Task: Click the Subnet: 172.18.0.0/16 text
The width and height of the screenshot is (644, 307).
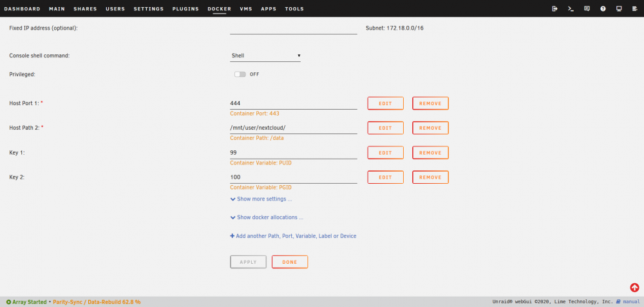Action: pos(394,28)
